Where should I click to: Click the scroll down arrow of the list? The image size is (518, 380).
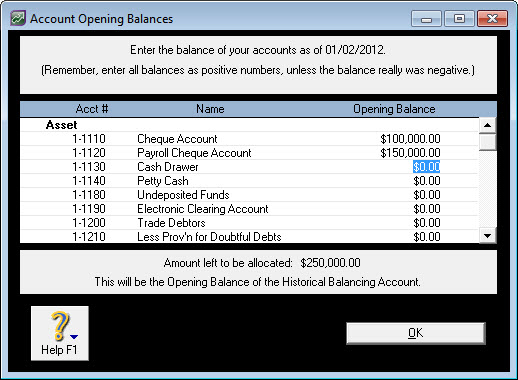pos(487,236)
